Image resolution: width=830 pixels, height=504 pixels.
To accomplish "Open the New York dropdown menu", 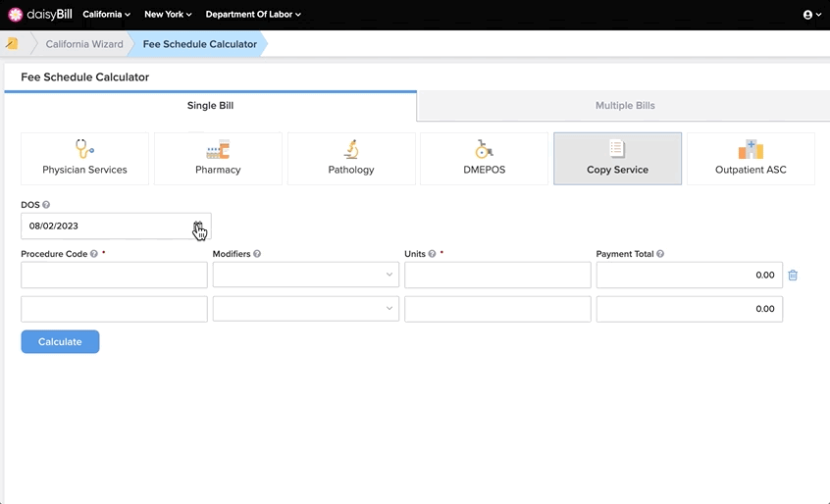I will tap(168, 15).
